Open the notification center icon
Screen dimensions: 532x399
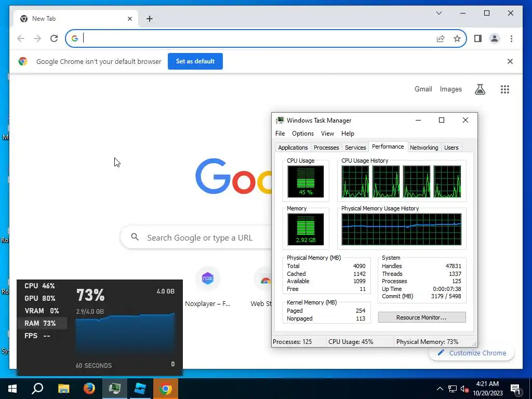pos(515,390)
